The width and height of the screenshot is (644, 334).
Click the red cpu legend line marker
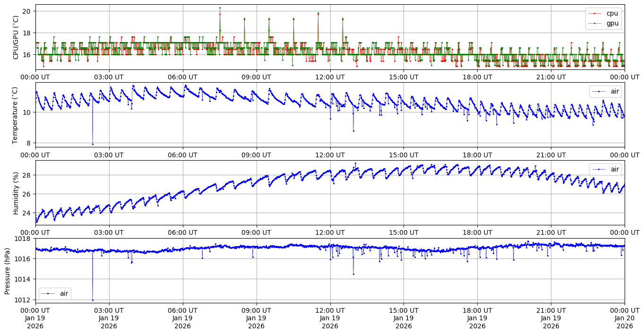[596, 14]
